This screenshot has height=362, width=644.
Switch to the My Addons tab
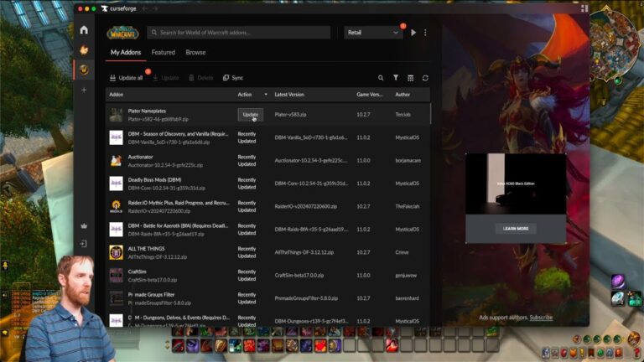[126, 53]
